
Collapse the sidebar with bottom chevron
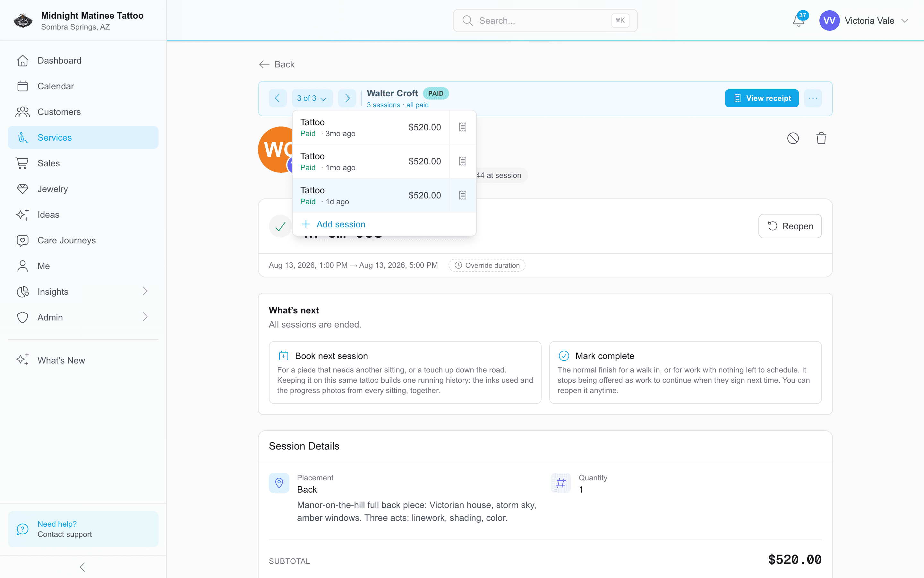point(82,567)
